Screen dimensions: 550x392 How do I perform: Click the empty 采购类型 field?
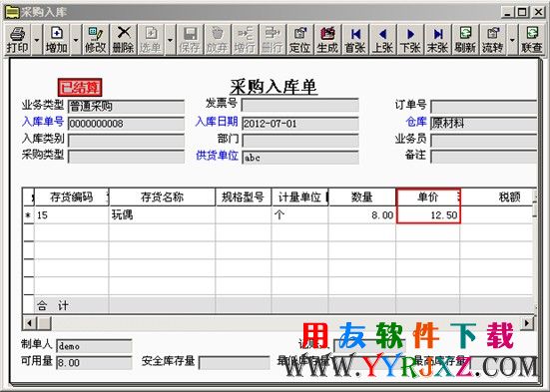(x=127, y=157)
